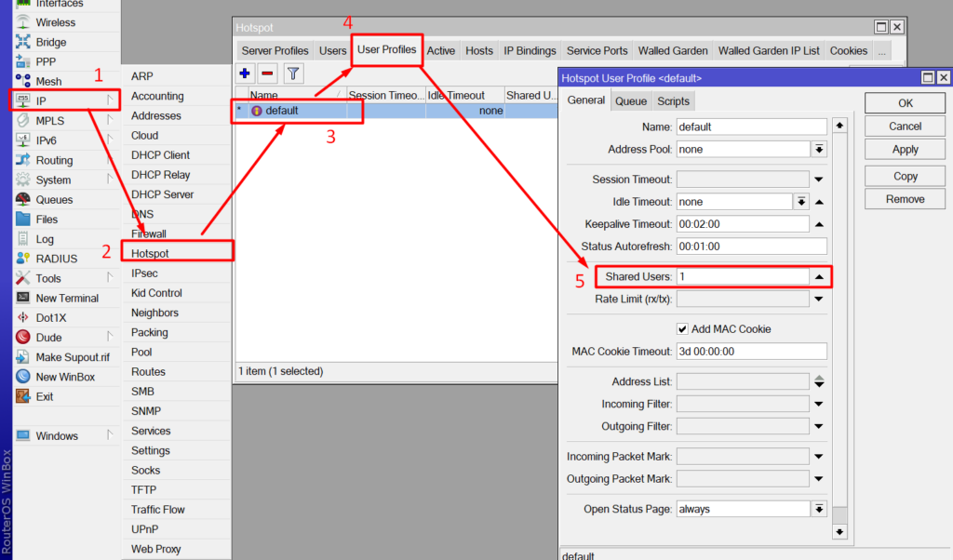
Task: Open the filter funnel in the Hotspot toolbar
Action: pos(293,74)
